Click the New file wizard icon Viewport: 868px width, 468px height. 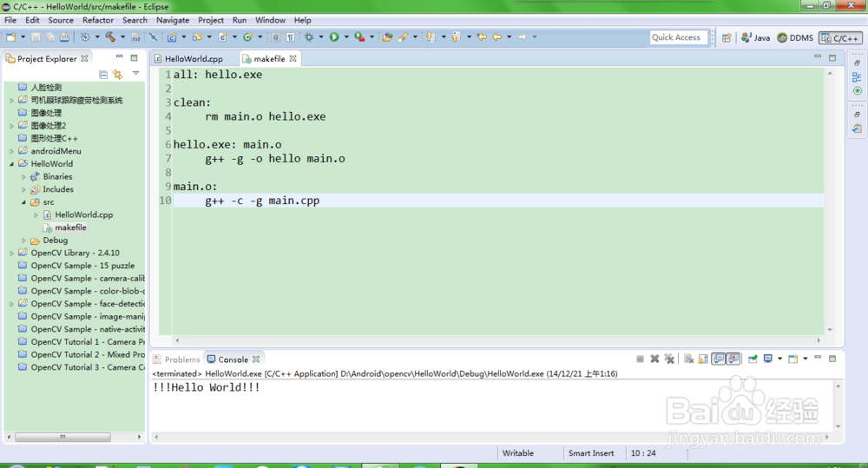point(10,37)
